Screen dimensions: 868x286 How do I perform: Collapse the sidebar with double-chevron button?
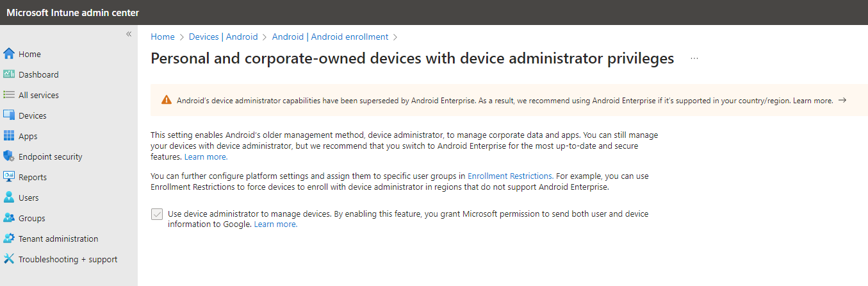pyautogui.click(x=129, y=34)
